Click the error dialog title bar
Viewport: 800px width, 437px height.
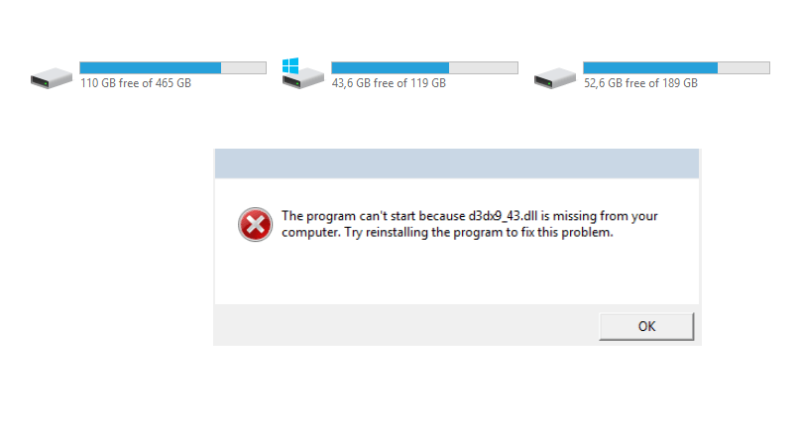coord(457,164)
